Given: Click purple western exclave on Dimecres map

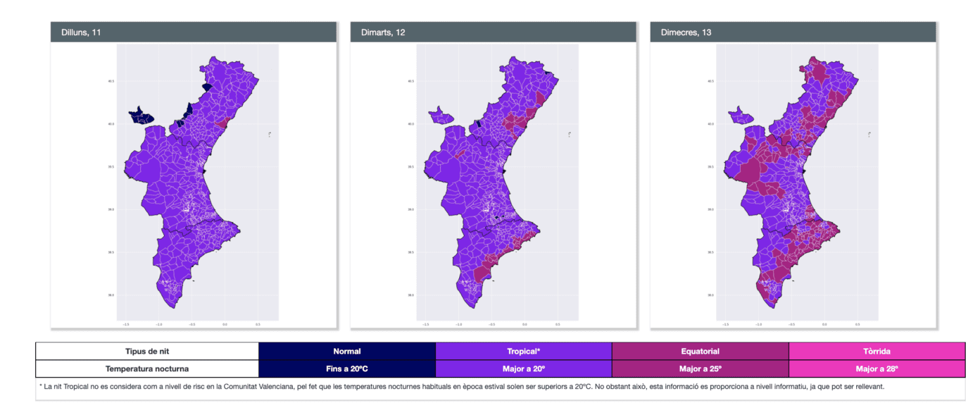Looking at the screenshot, I should [741, 115].
